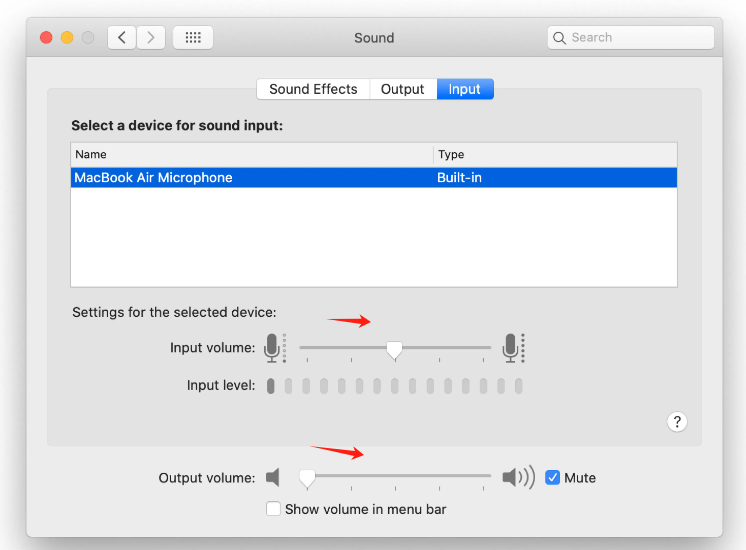Open help with the question mark button

677,422
